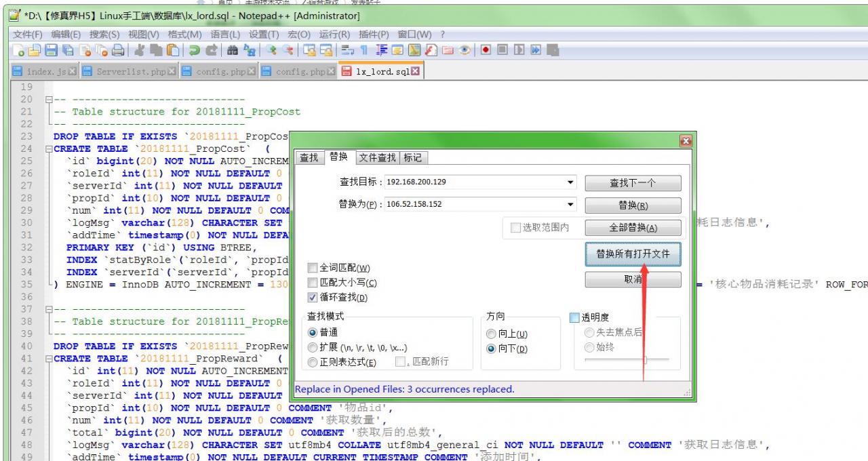Click the New file toolbar icon
Screen dimensions: 868x461
20,51
